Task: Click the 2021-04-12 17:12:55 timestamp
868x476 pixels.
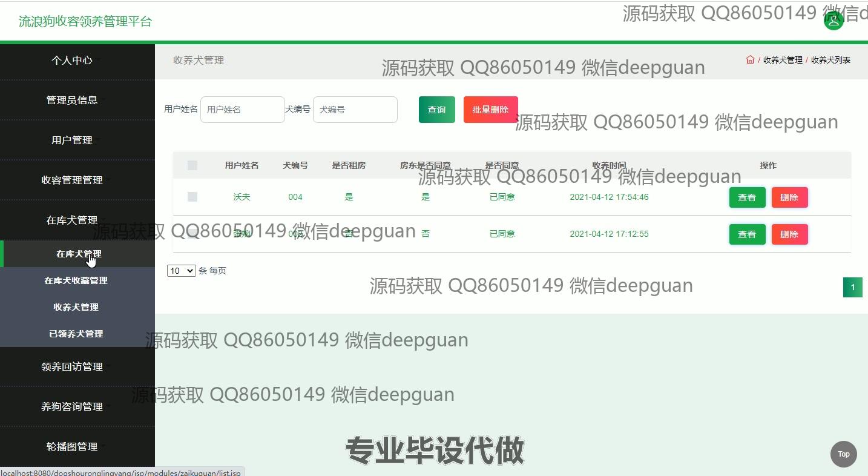Action: pos(609,234)
